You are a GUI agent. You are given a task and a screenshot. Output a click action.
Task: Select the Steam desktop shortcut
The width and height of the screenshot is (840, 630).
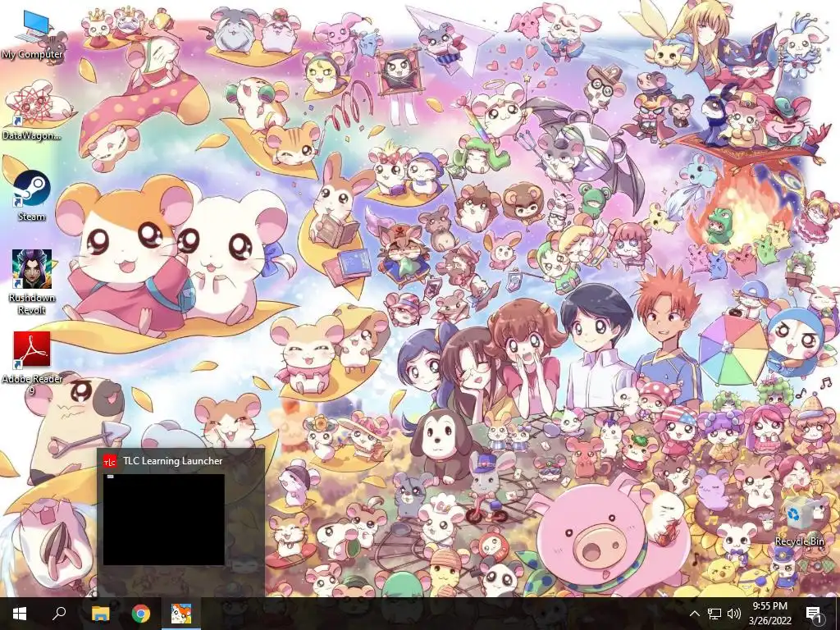coord(32,195)
